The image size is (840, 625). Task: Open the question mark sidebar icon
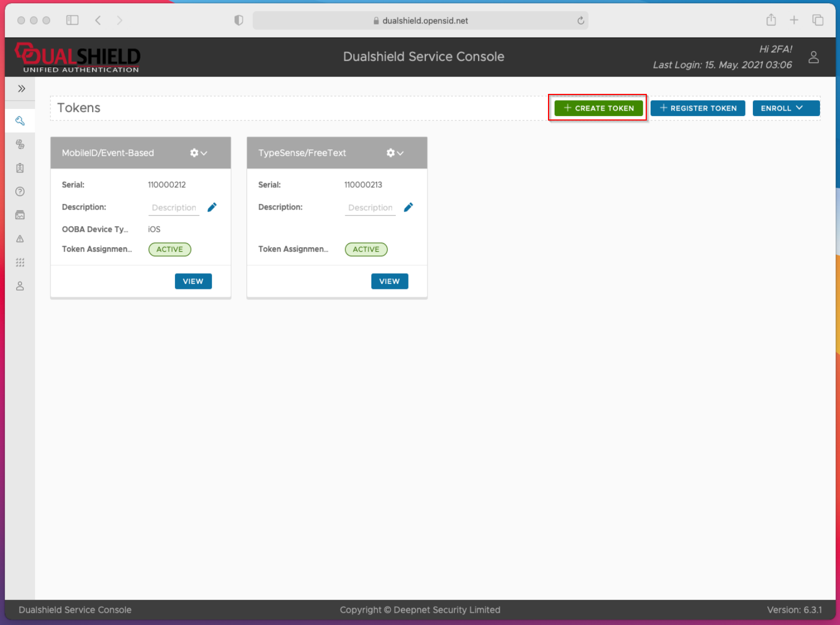(20, 192)
